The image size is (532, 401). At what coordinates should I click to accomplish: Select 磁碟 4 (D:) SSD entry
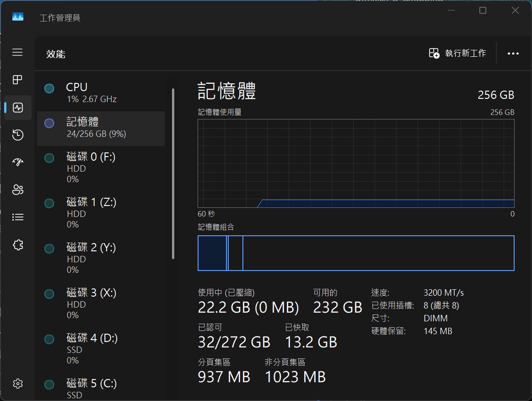pos(101,349)
